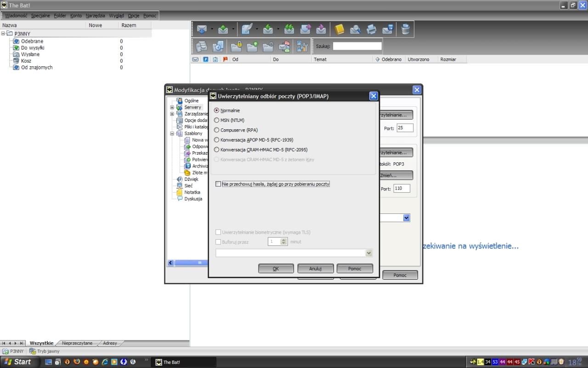
Task: Click the port 25 input field
Action: click(405, 128)
